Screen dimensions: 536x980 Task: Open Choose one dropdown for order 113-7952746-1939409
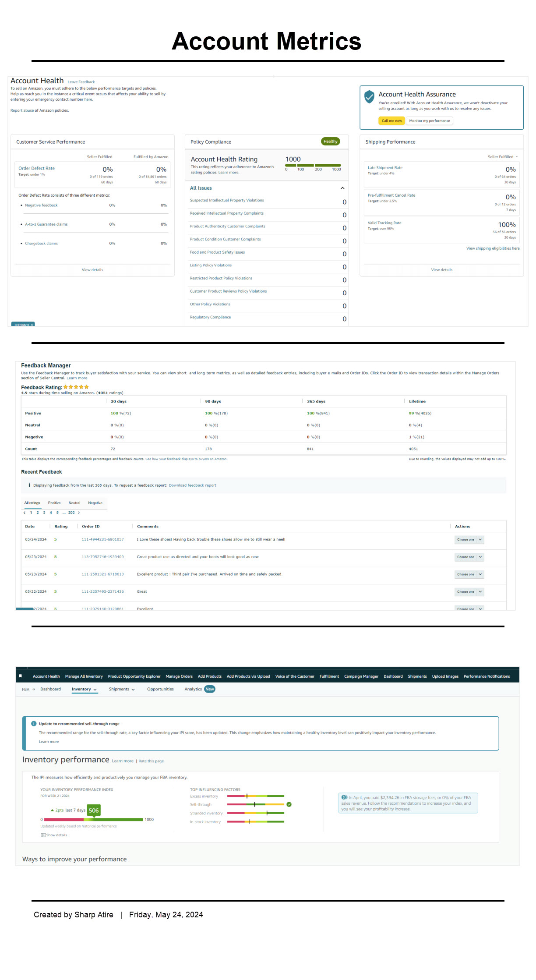469,557
